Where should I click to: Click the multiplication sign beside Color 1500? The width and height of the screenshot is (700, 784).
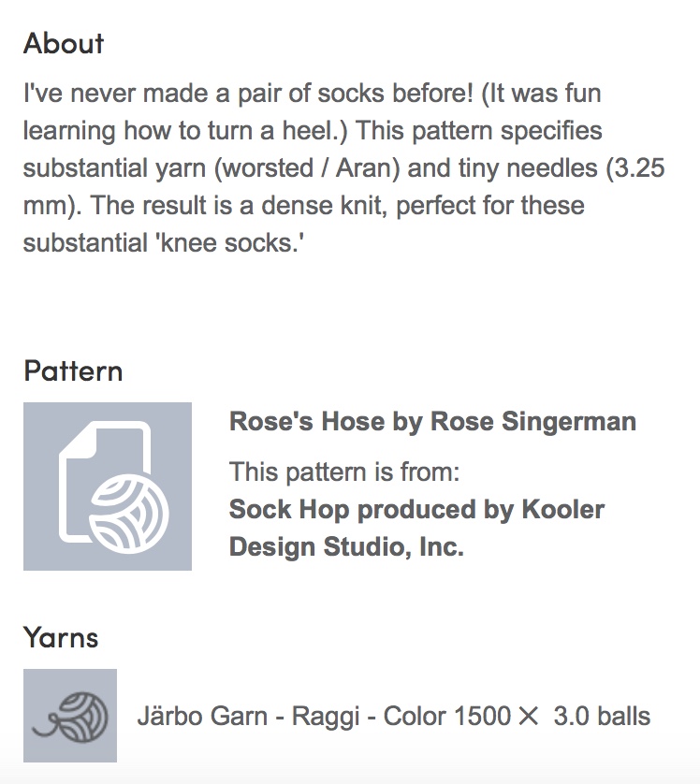point(528,717)
